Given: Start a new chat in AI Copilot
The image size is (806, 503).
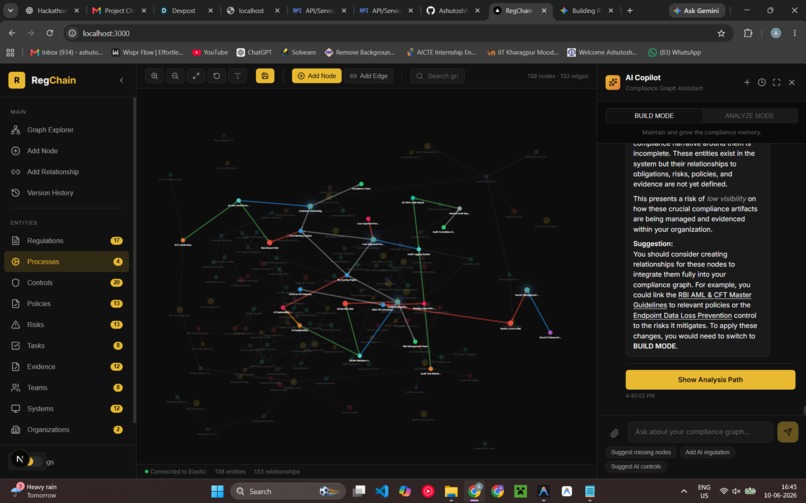Looking at the screenshot, I should (747, 82).
